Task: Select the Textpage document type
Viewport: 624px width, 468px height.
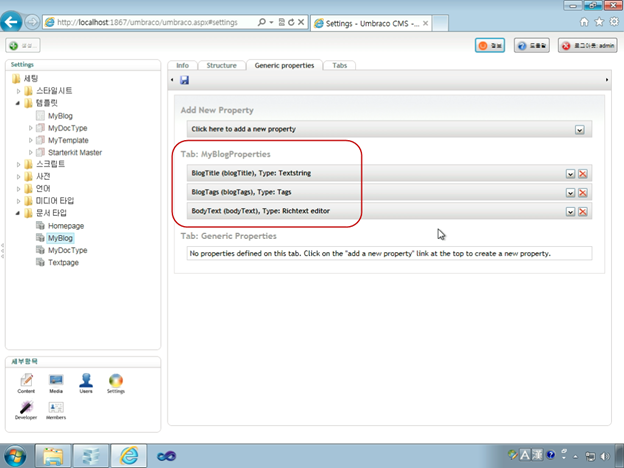Action: pyautogui.click(x=63, y=263)
